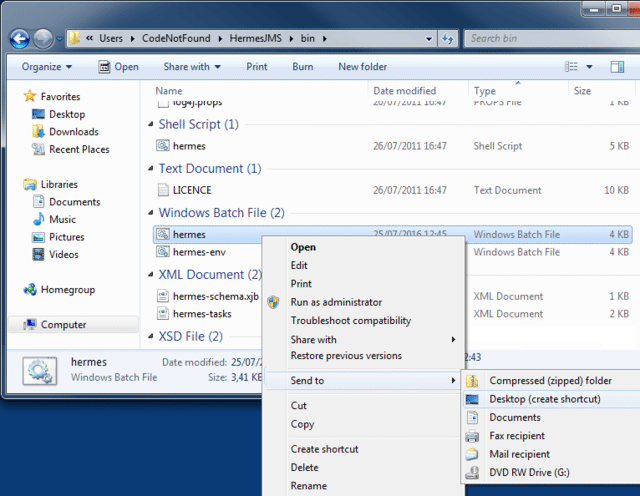
Task: Click the Change your view icon
Action: tap(571, 67)
